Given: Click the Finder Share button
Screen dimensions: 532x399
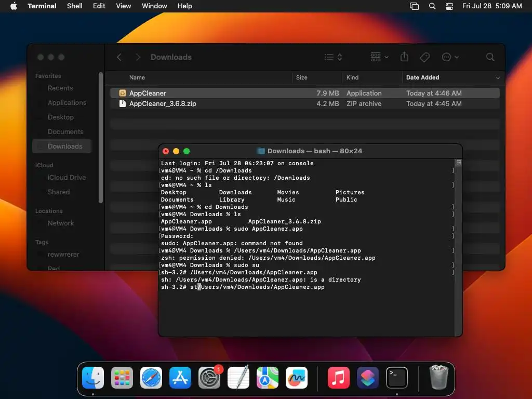Looking at the screenshot, I should 404,57.
